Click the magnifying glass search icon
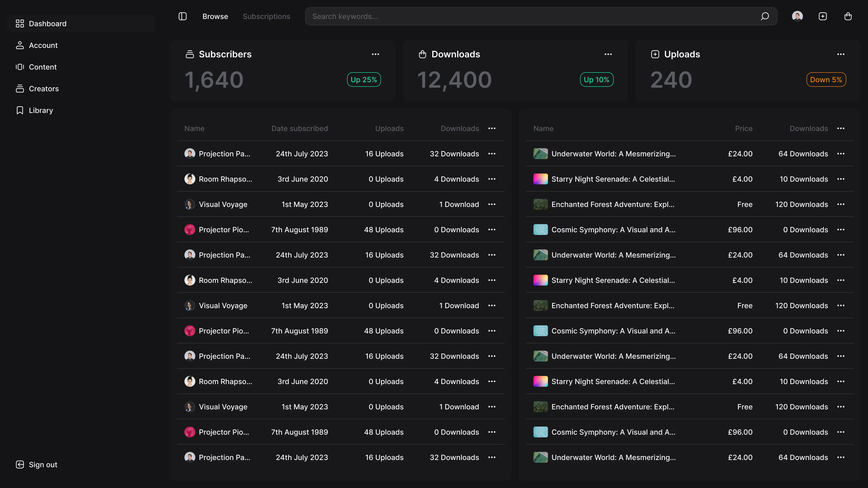The height and width of the screenshot is (488, 868). (765, 16)
